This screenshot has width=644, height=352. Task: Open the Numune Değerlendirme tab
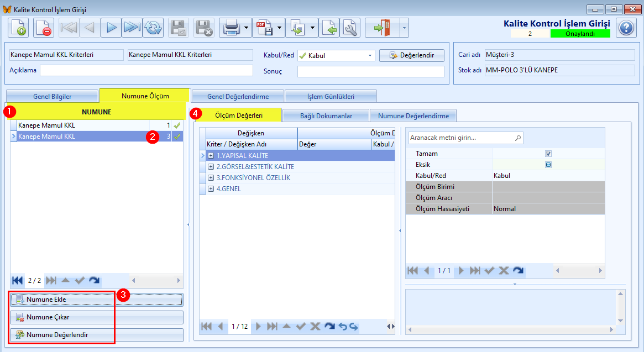(x=413, y=116)
